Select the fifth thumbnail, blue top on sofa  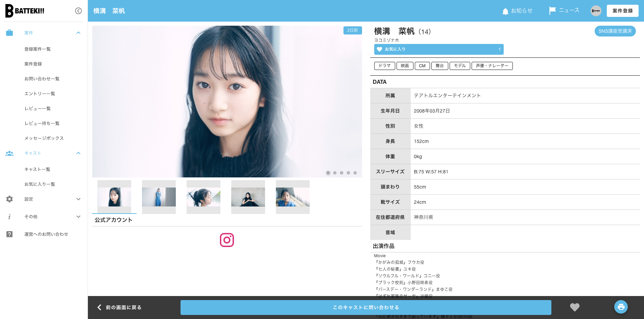click(293, 197)
